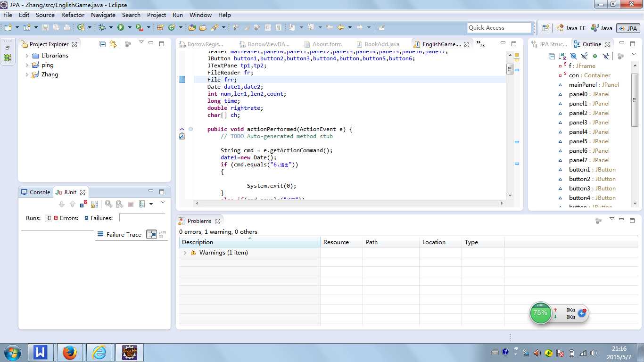Click the Debug bug icon
644x362 pixels.
pyautogui.click(x=102, y=27)
